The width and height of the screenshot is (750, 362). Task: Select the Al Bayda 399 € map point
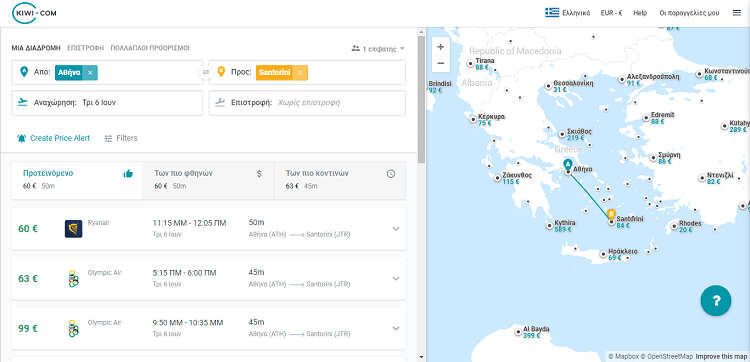click(x=518, y=332)
